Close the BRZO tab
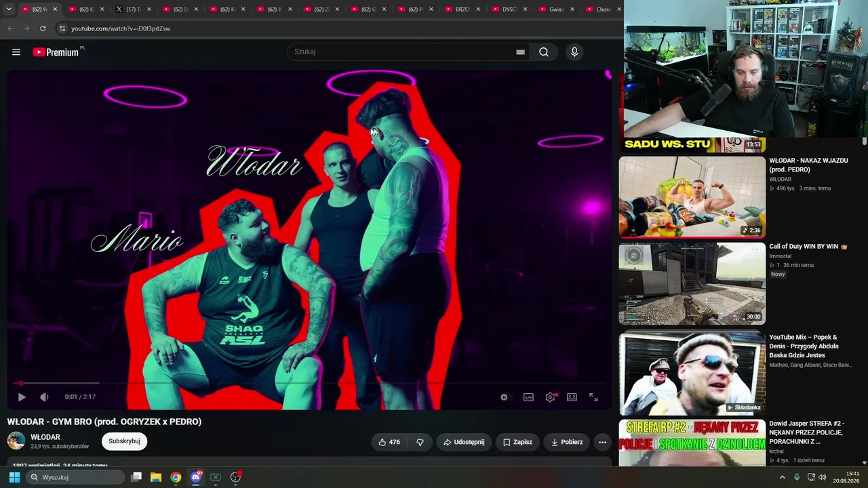The width and height of the screenshot is (868, 488). point(478,9)
